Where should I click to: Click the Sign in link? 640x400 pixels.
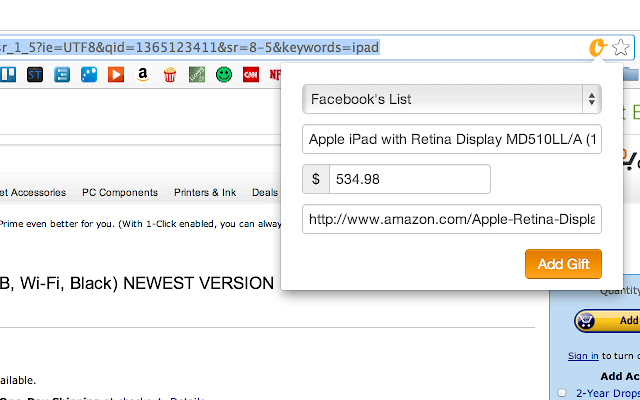pos(583,356)
